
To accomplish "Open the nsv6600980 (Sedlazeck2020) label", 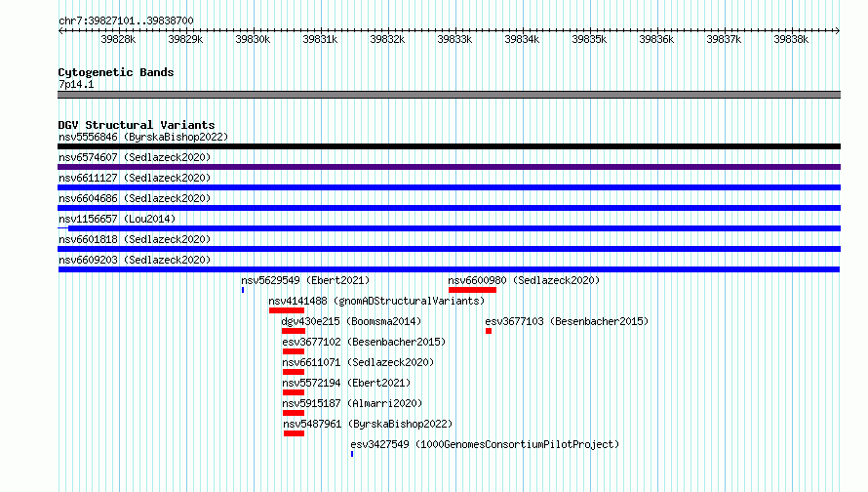I will [525, 280].
